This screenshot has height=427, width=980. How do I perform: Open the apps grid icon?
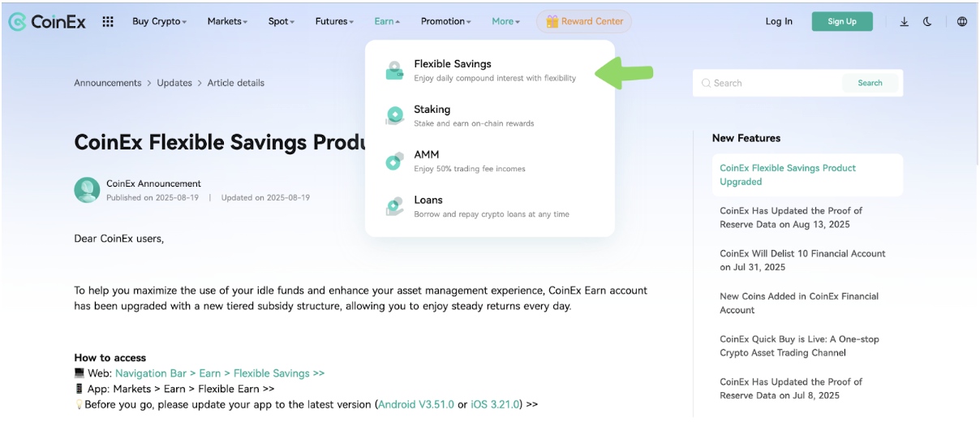pos(108,22)
